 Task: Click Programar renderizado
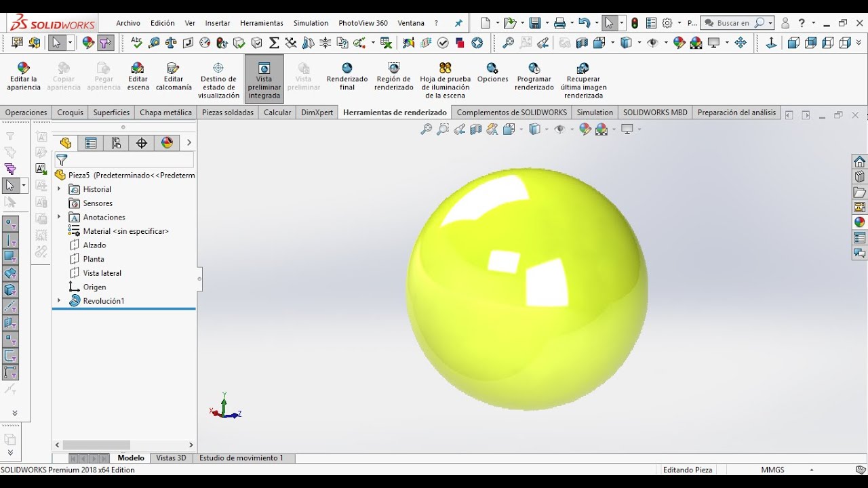point(534,77)
